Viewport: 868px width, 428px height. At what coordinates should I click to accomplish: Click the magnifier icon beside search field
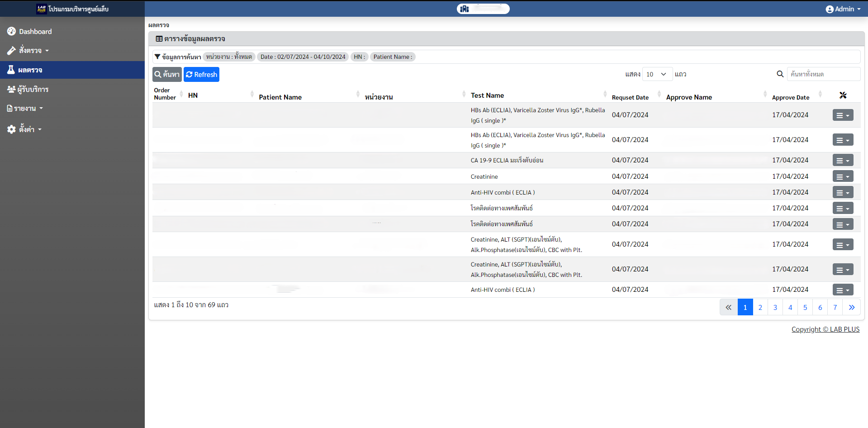click(780, 74)
